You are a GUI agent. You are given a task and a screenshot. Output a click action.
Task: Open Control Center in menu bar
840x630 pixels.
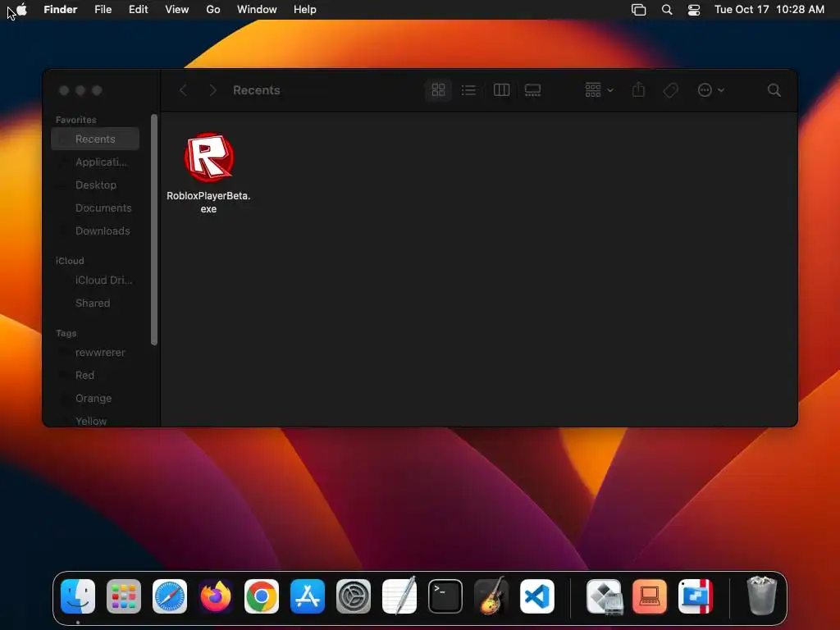tap(694, 10)
